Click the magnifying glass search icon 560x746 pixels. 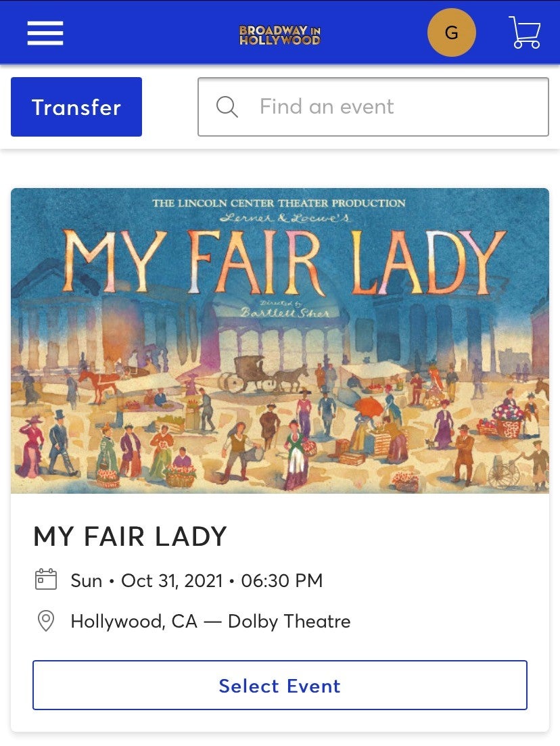(227, 107)
